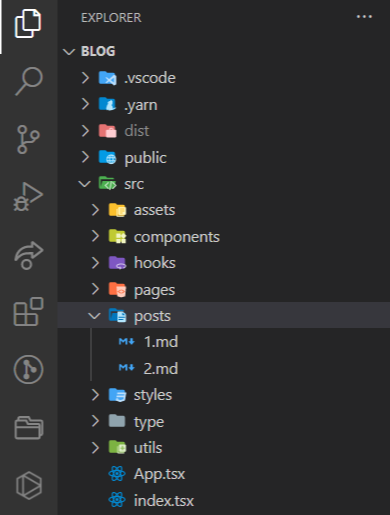Click the React icon beside index.tsx

tap(117, 500)
